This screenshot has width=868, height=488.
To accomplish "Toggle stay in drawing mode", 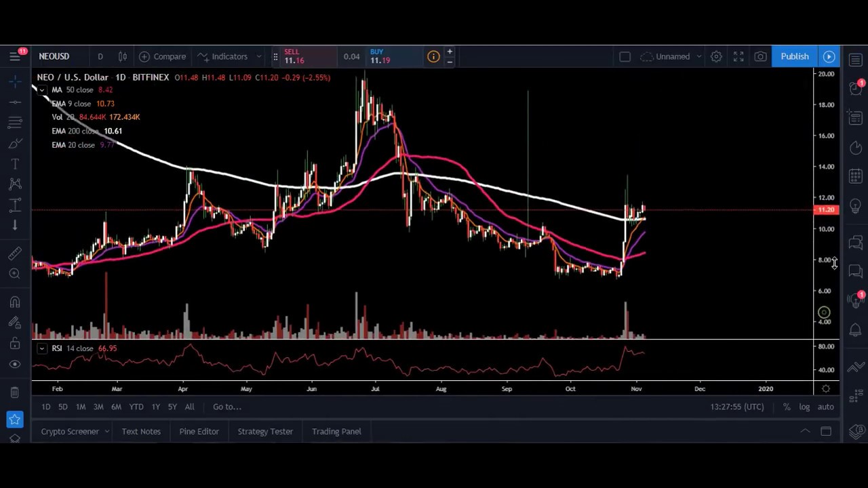I will tap(15, 323).
